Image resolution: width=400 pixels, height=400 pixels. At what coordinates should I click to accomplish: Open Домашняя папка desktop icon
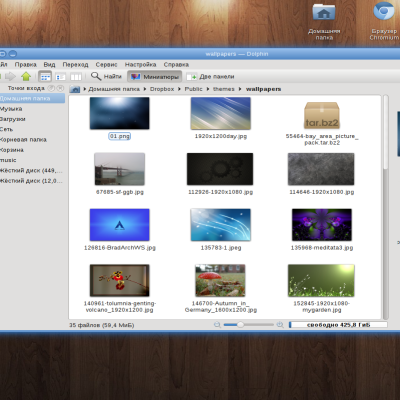point(324,21)
